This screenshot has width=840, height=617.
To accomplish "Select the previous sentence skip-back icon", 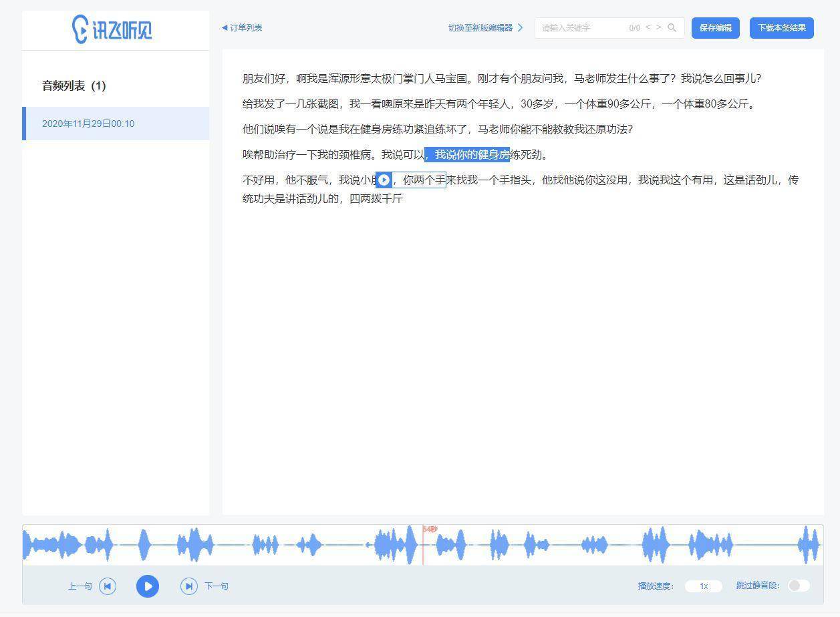I will tap(108, 586).
